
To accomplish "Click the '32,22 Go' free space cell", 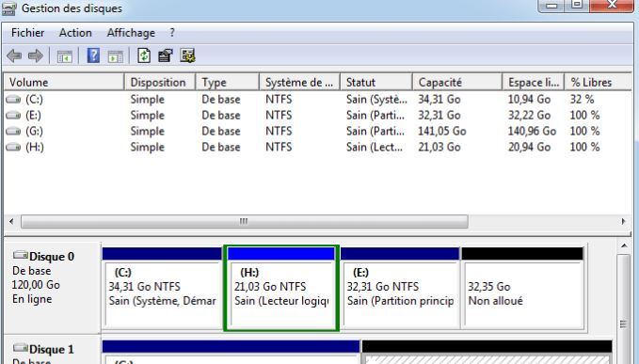I will pos(529,116).
